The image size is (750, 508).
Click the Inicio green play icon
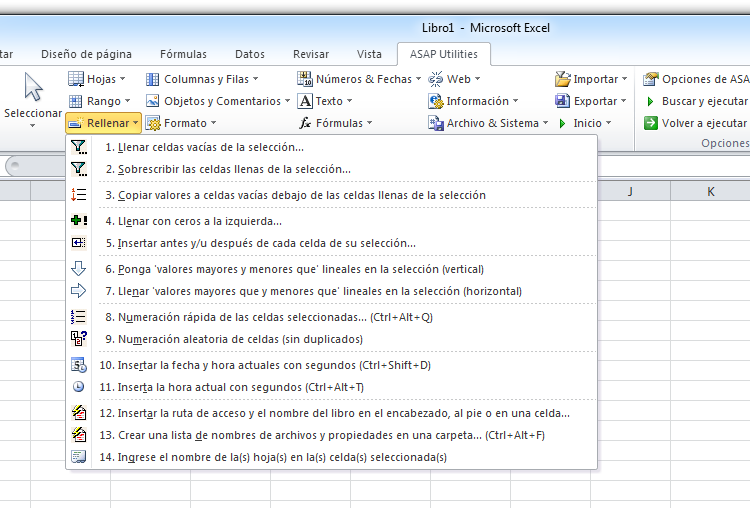(562, 123)
